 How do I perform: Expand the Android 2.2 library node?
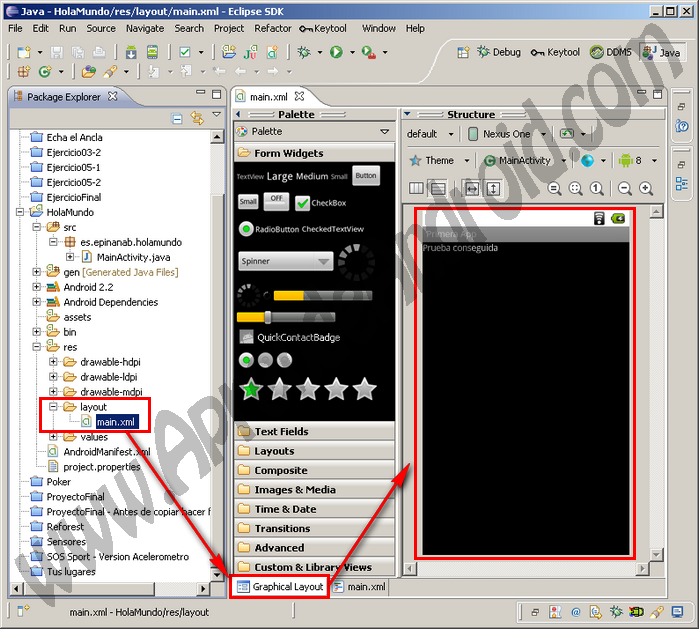pos(37,287)
